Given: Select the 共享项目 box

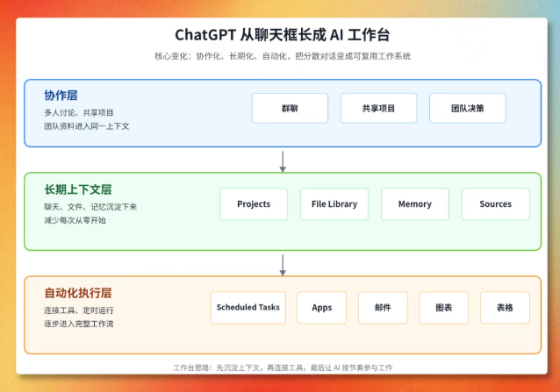Looking at the screenshot, I should pyautogui.click(x=378, y=108).
